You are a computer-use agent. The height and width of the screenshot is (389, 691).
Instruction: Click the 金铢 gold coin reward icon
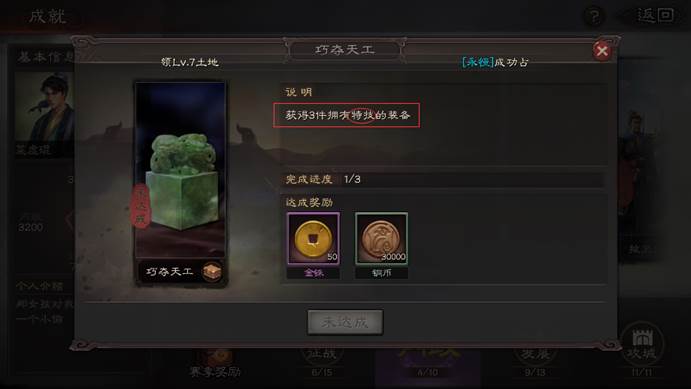[x=313, y=238]
